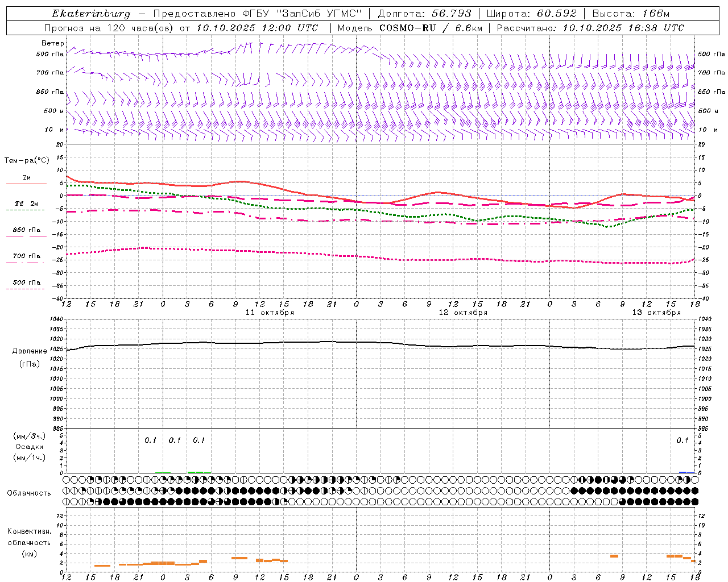The width and height of the screenshot is (728, 582).
Task: Click the orange convective bar near 9h 11 октября
Action: (x=239, y=558)
